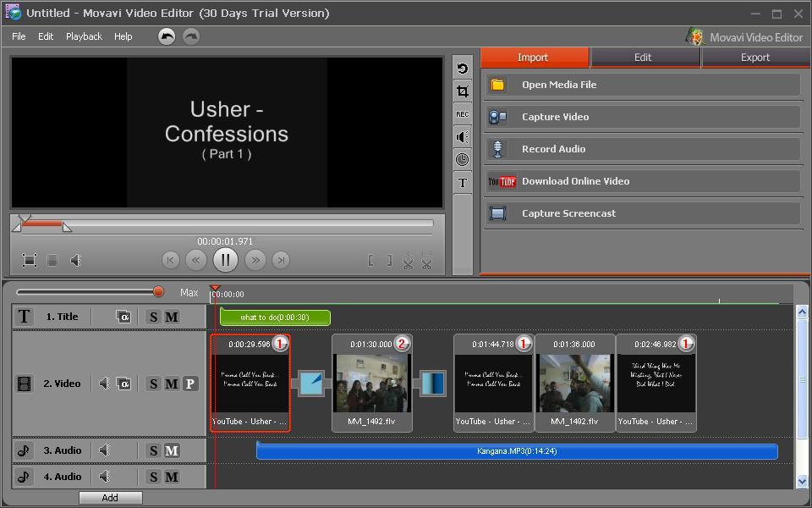Open the volume tool in the preview sidebar
The height and width of the screenshot is (508, 812).
point(462,136)
